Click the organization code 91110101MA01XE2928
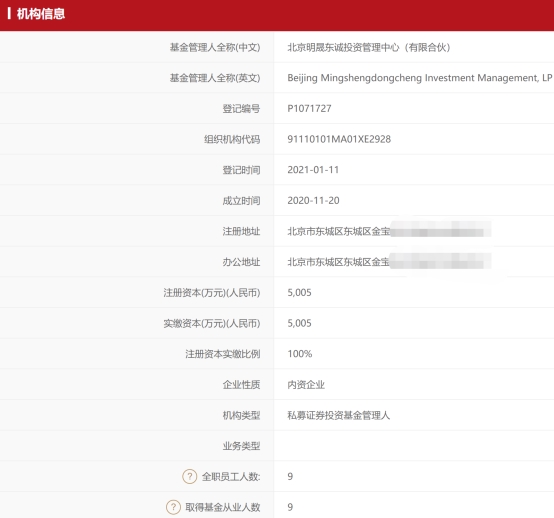The width and height of the screenshot is (554, 518). pyautogui.click(x=339, y=139)
